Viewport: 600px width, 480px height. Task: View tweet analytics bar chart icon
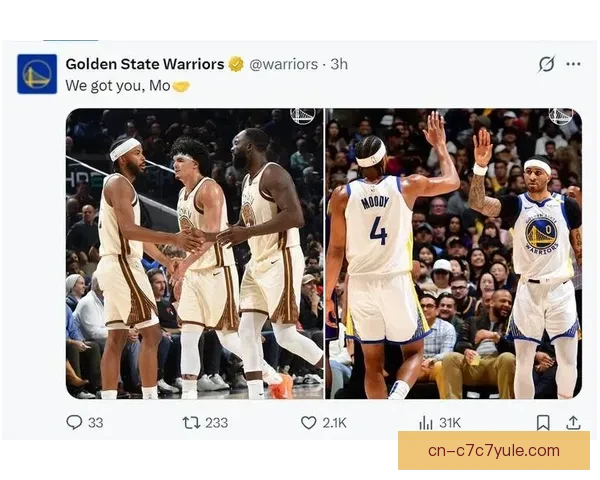click(x=426, y=423)
